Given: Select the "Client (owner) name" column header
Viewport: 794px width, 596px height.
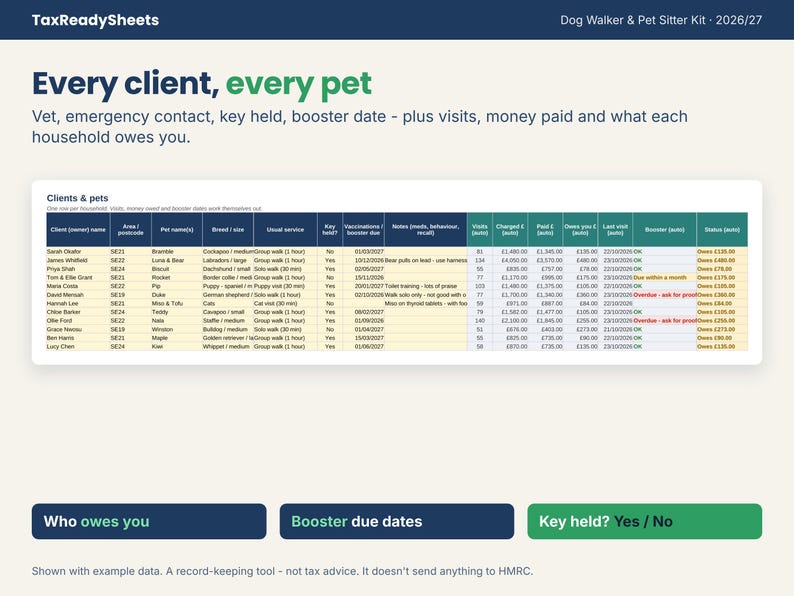Looking at the screenshot, I should point(78,229).
